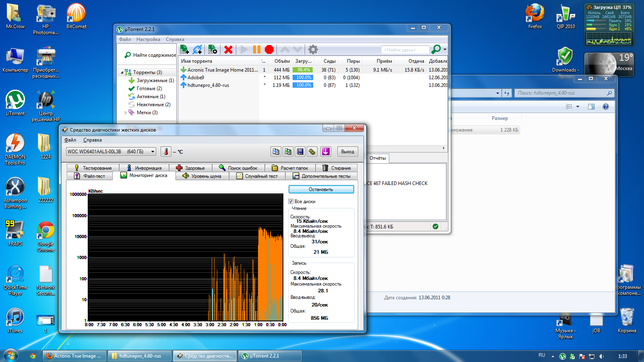Open the "Настройка" menu in µTorrent

click(x=148, y=39)
